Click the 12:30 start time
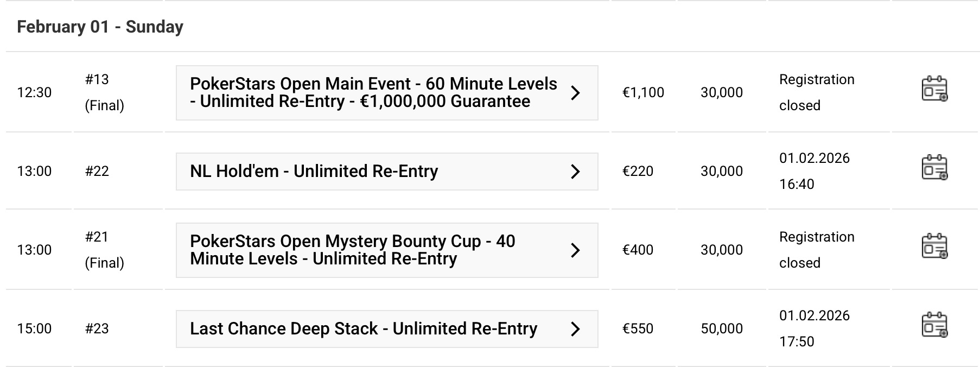The image size is (980, 367). tap(34, 93)
